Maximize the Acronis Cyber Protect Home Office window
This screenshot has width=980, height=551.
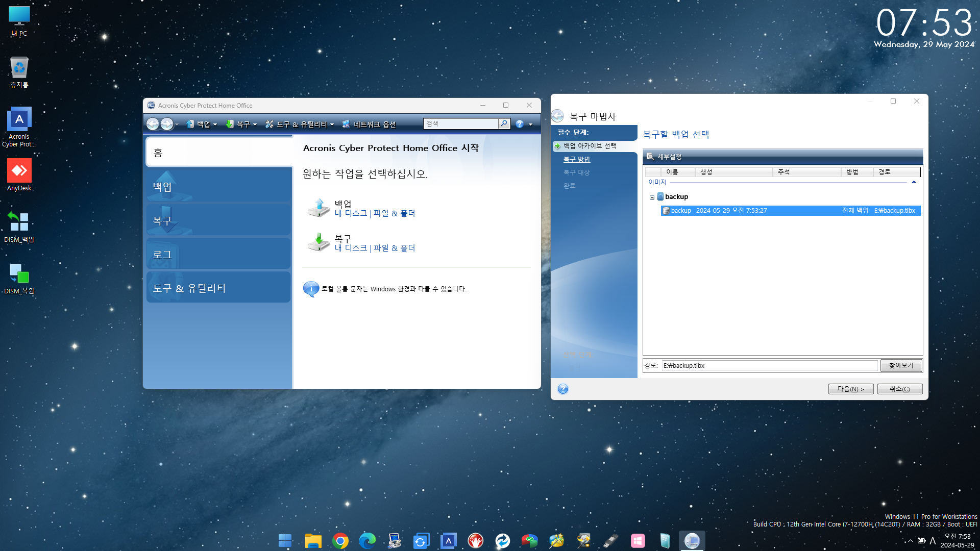(506, 105)
